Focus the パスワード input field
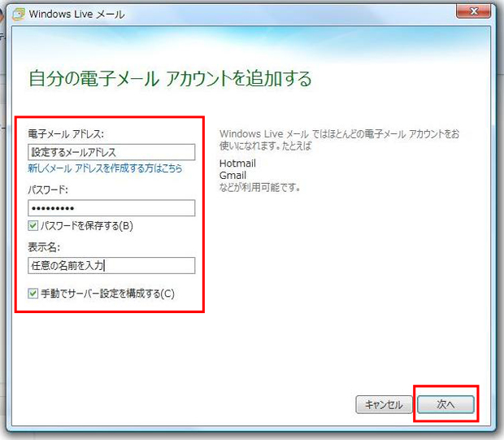 point(111,208)
